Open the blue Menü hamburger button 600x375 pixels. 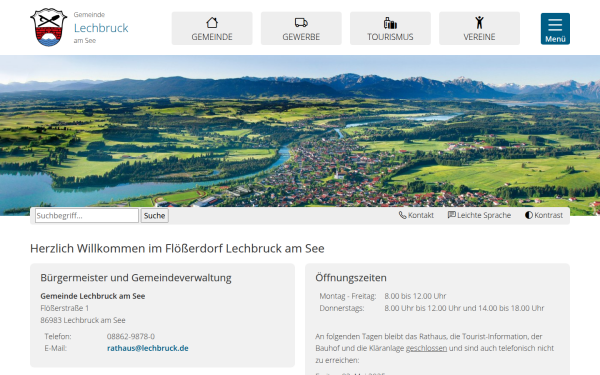[555, 29]
